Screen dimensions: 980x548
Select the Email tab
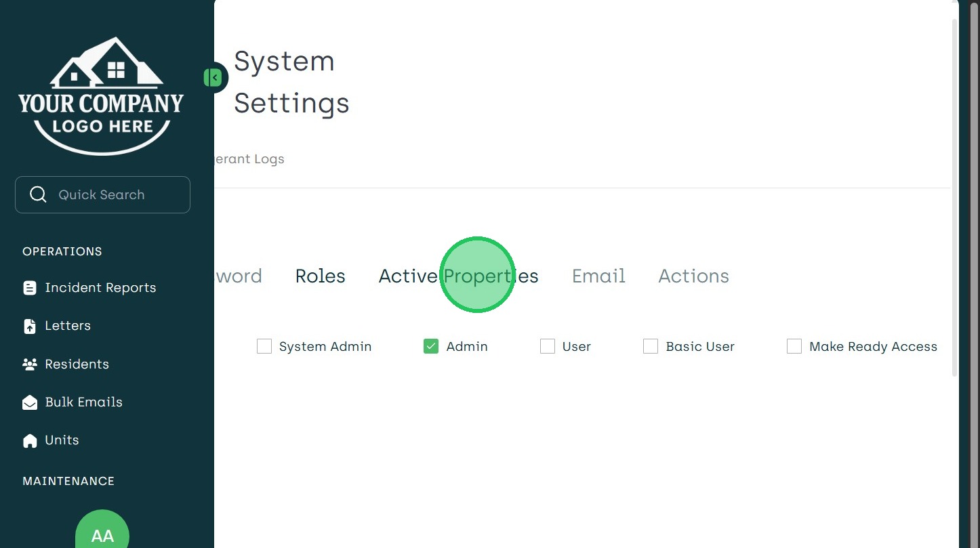598,276
